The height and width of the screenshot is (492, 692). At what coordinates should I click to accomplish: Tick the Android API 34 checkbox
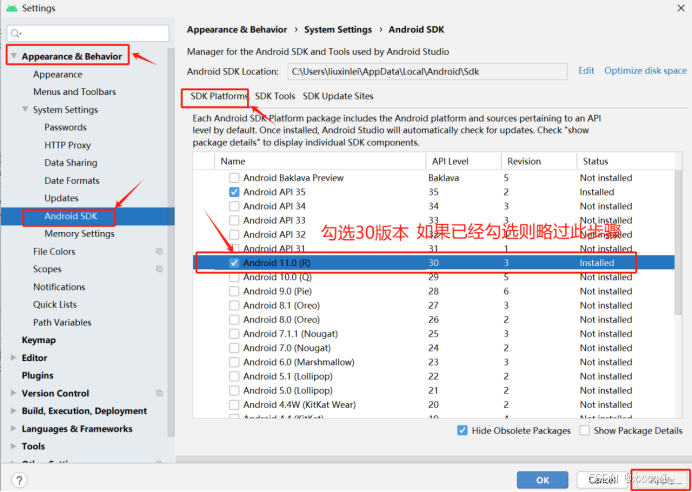(234, 206)
